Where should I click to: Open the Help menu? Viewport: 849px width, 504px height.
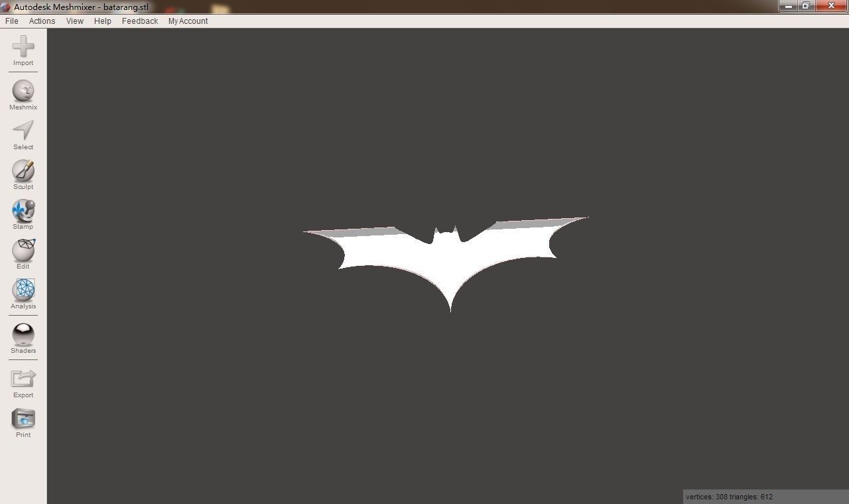(x=103, y=21)
